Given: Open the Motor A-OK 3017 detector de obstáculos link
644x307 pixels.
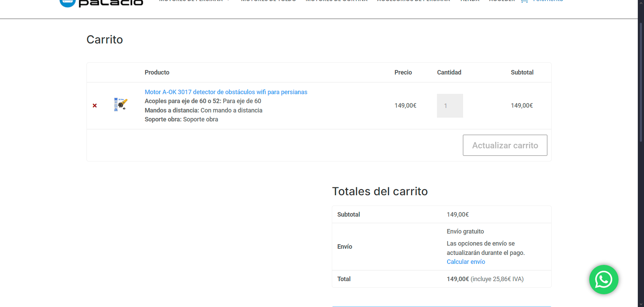Looking at the screenshot, I should coord(226,92).
